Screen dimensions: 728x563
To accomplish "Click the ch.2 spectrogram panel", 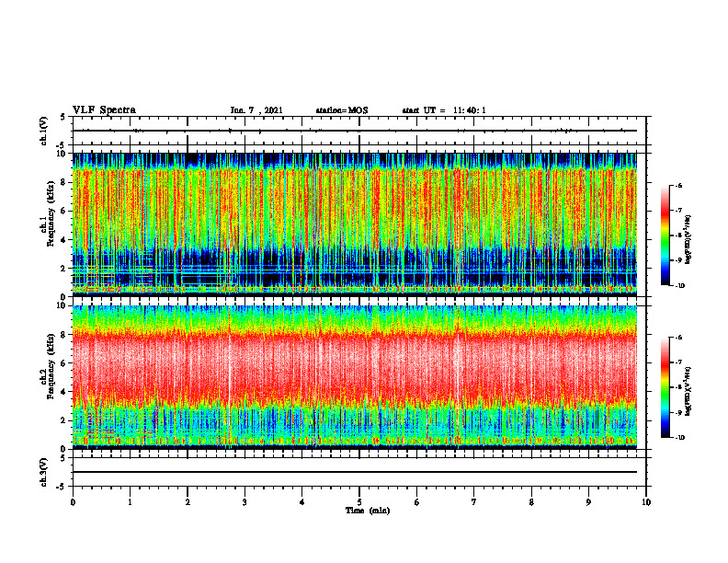I will [355, 376].
